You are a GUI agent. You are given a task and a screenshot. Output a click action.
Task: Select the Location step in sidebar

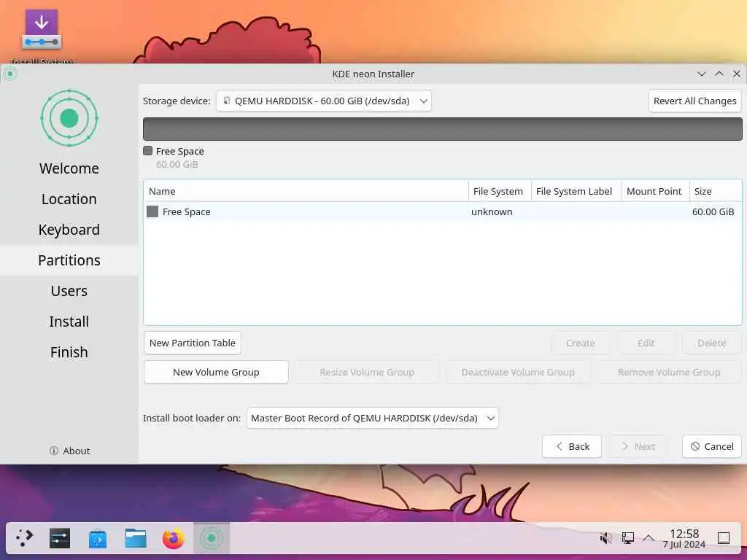[x=69, y=199]
